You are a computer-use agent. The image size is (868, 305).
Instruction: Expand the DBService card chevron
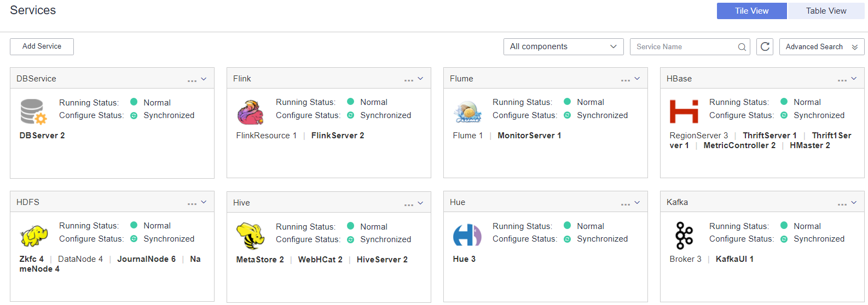pos(204,79)
